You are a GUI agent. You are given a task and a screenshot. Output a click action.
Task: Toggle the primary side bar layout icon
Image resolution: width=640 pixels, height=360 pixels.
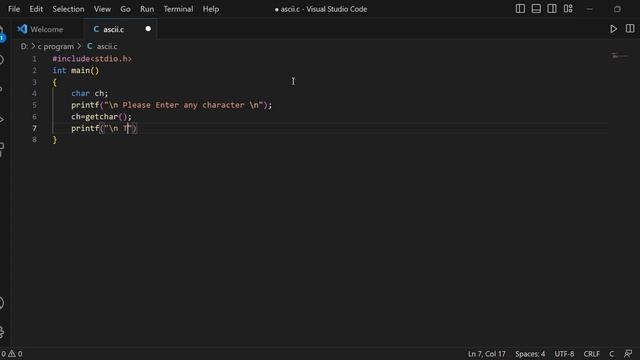520,9
